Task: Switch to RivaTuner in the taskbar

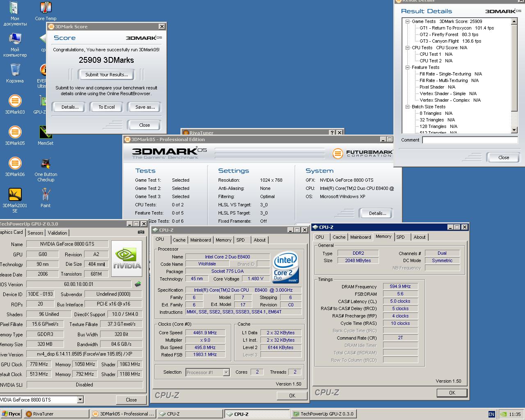Action: [x=56, y=414]
